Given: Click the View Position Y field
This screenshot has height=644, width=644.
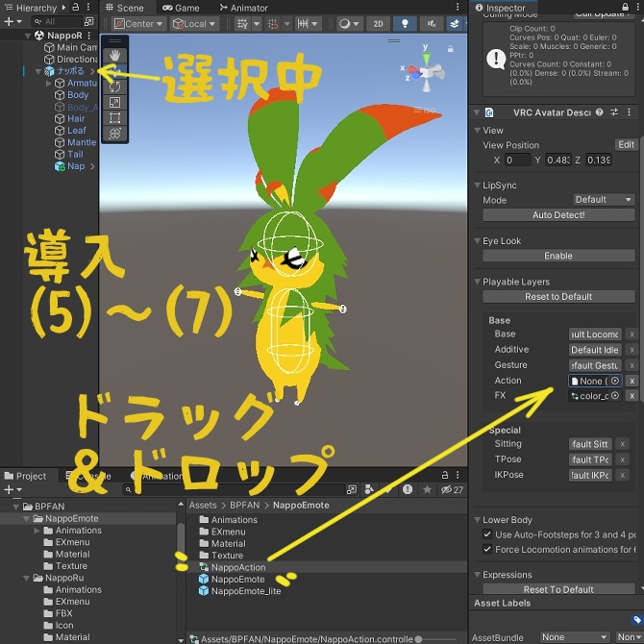Looking at the screenshot, I should click(558, 160).
